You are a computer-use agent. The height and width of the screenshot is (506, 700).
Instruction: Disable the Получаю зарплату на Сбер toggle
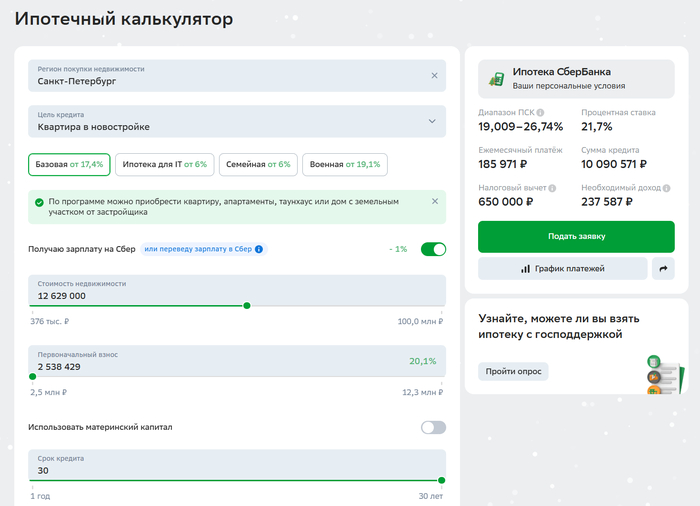click(433, 249)
